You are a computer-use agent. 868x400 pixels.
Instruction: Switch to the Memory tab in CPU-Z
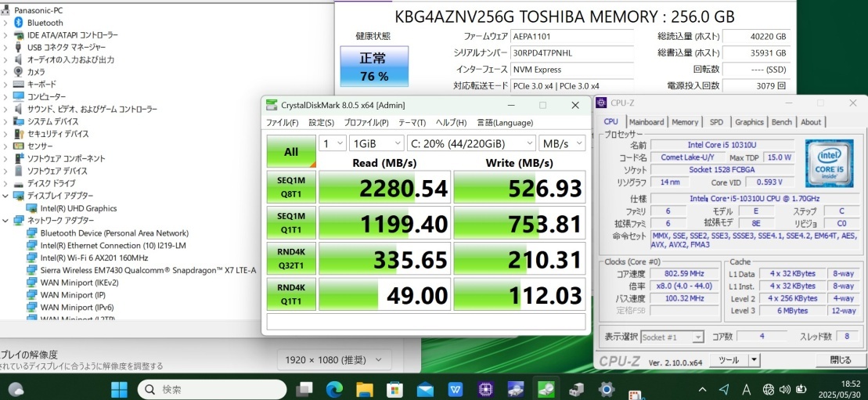[x=685, y=122]
